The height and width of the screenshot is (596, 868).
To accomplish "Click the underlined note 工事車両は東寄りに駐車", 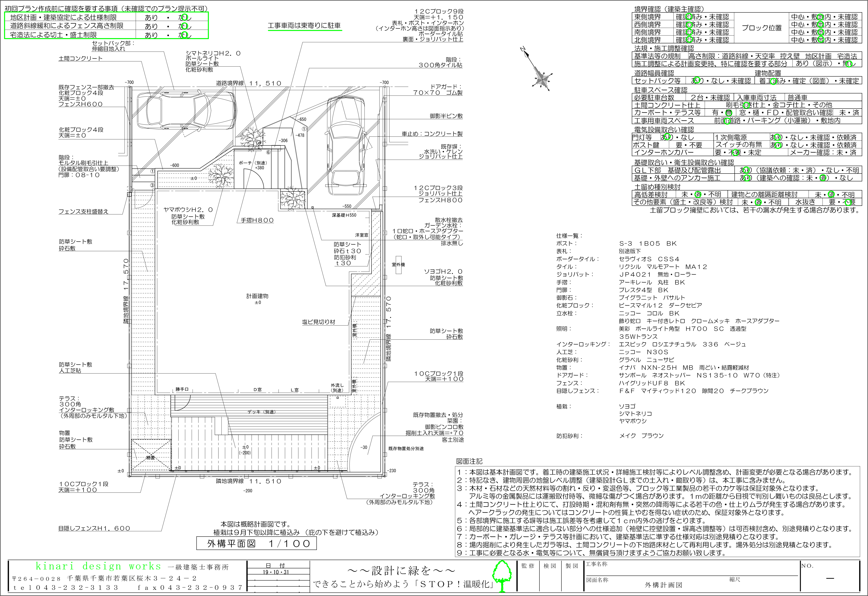I will coord(304,26).
